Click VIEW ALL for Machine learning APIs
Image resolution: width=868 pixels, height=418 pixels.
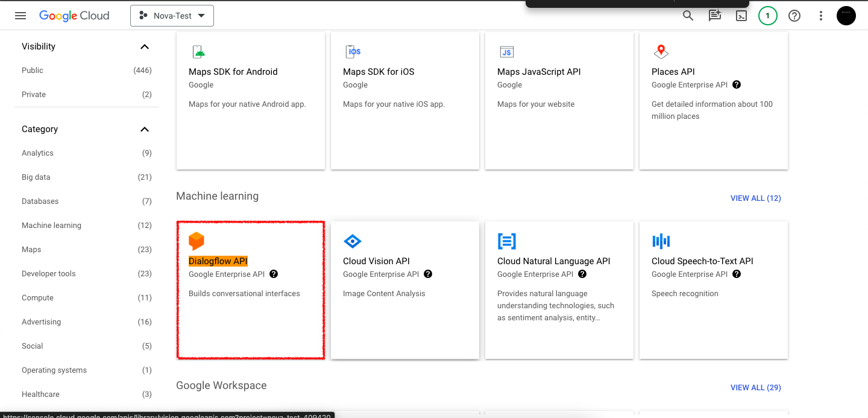pos(755,198)
